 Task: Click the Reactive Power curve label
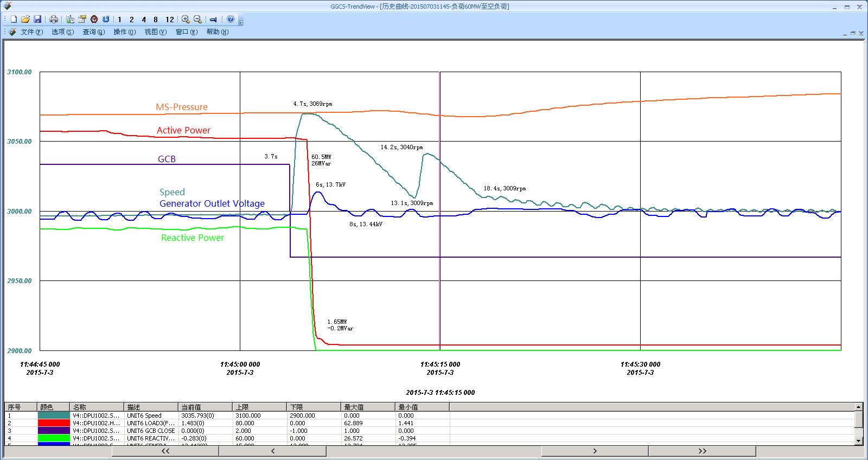click(193, 238)
